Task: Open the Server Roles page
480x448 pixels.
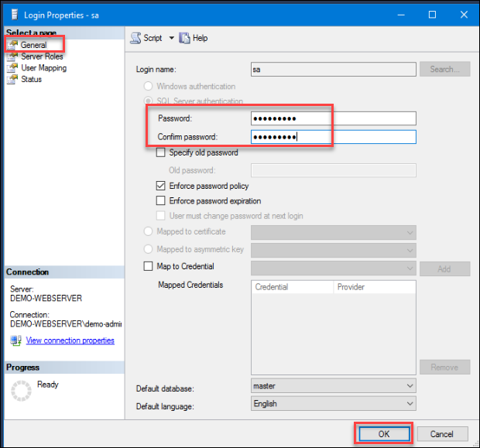Action: 42,56
